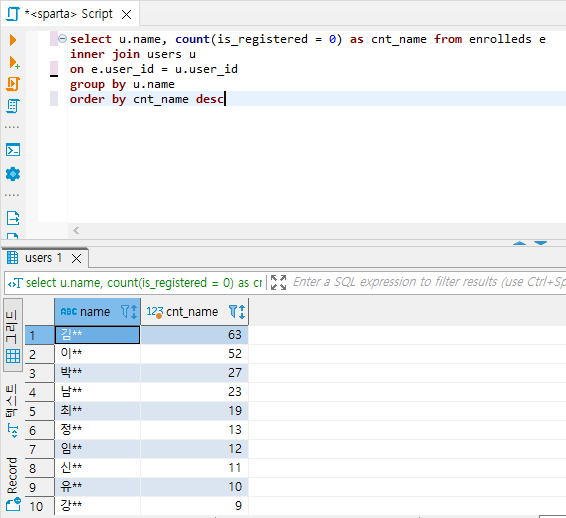The width and height of the screenshot is (566, 518).
Task: Expand the results panel icon beside the filter
Action: coord(278,282)
